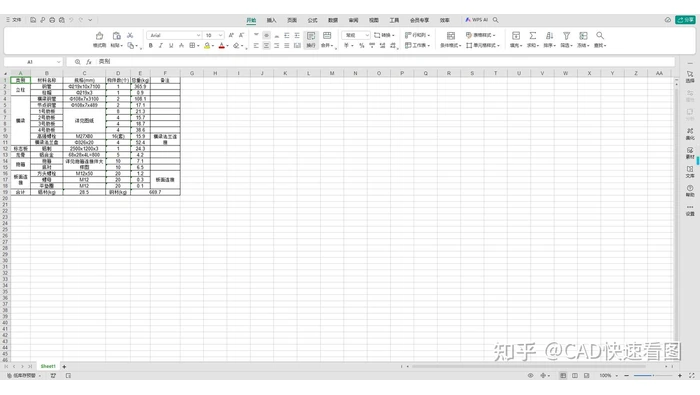The height and width of the screenshot is (395, 700).
Task: Click the Sum sigma icon
Action: tap(533, 36)
